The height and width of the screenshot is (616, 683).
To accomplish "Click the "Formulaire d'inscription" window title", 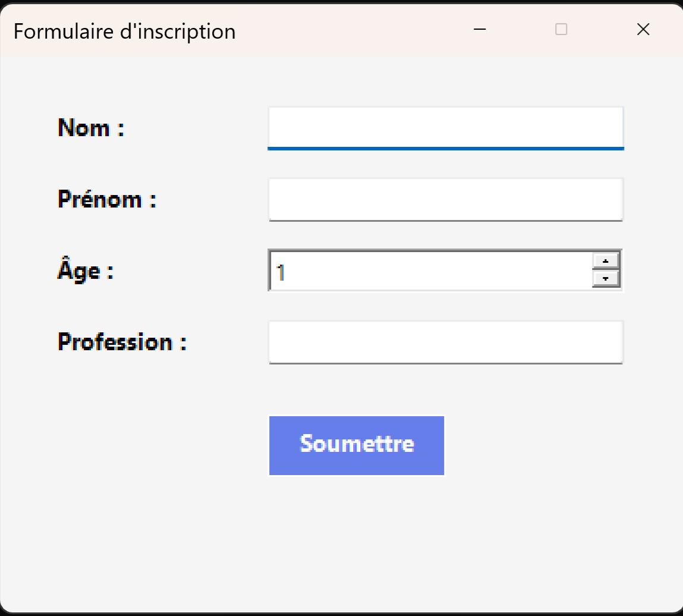I will pyautogui.click(x=125, y=31).
